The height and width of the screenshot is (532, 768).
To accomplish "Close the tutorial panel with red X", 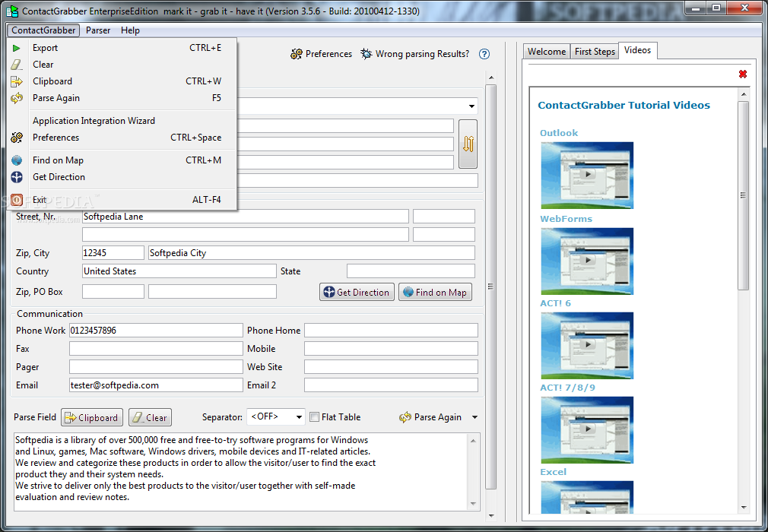I will pos(743,74).
